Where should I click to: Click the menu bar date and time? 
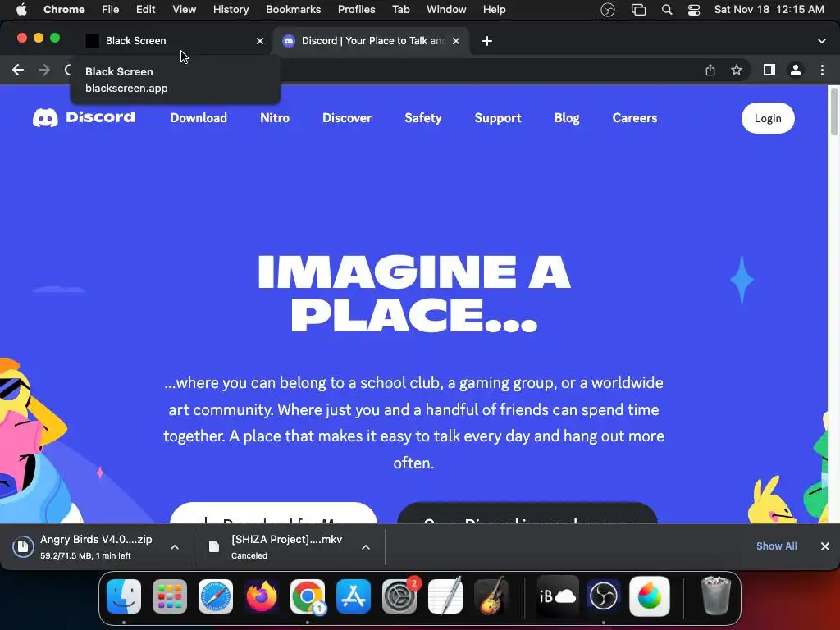[769, 10]
